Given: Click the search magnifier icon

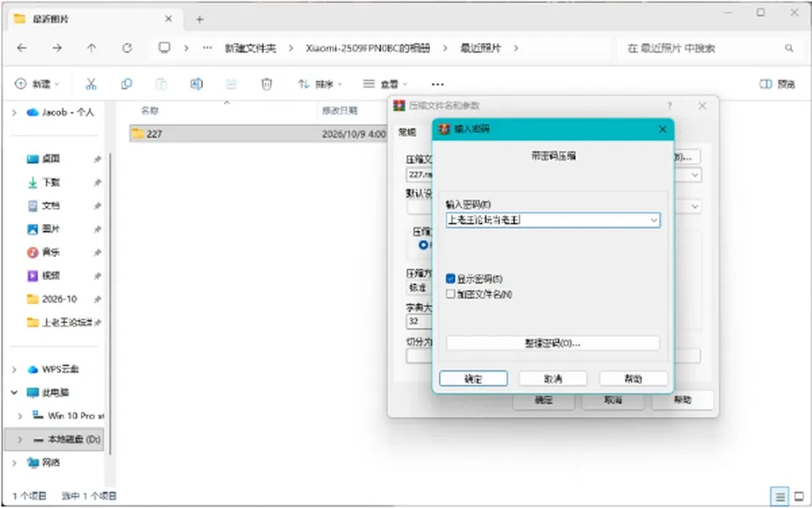Looking at the screenshot, I should pyautogui.click(x=788, y=48).
